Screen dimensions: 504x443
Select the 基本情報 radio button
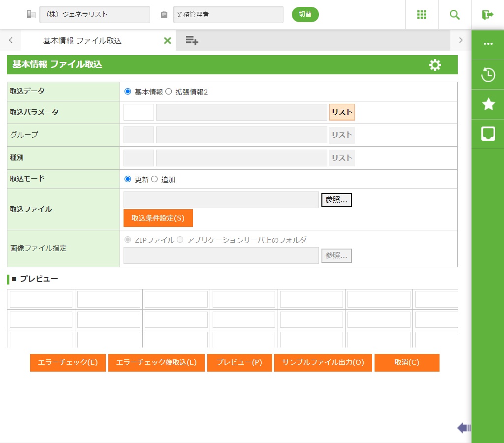tap(128, 92)
